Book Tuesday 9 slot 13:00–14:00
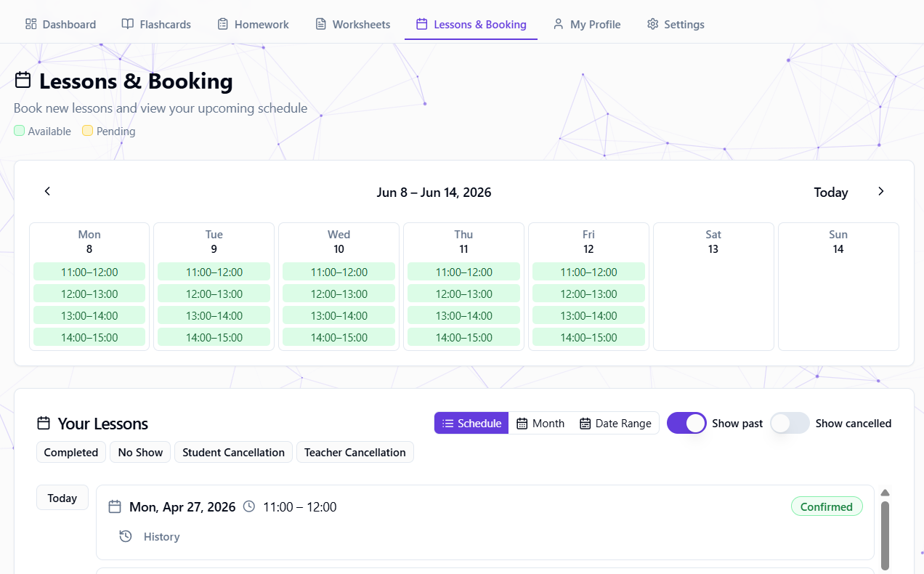924x574 pixels. tap(214, 315)
